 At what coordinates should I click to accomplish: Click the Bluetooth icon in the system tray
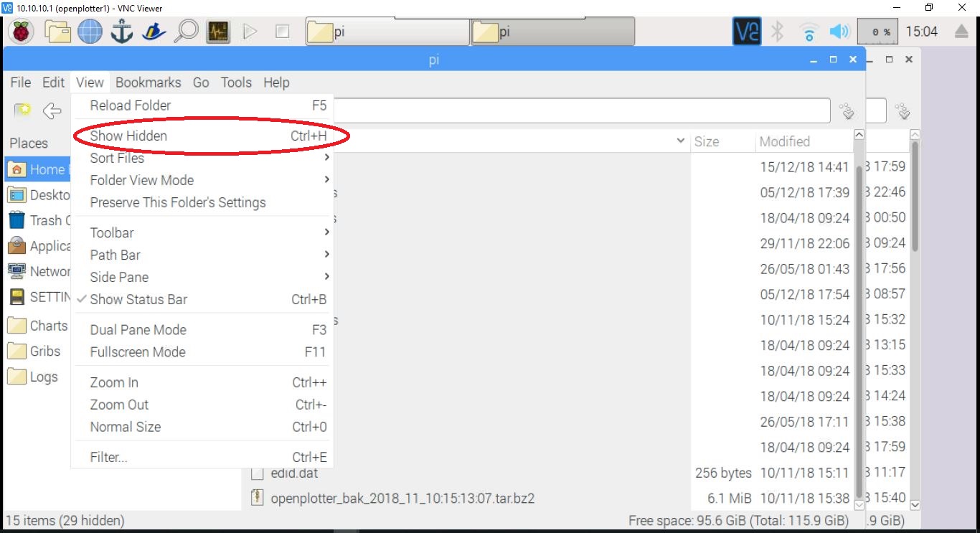pos(778,32)
